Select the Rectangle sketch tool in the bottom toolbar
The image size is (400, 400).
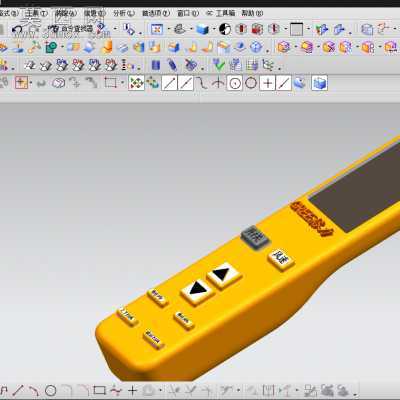(x=99, y=390)
